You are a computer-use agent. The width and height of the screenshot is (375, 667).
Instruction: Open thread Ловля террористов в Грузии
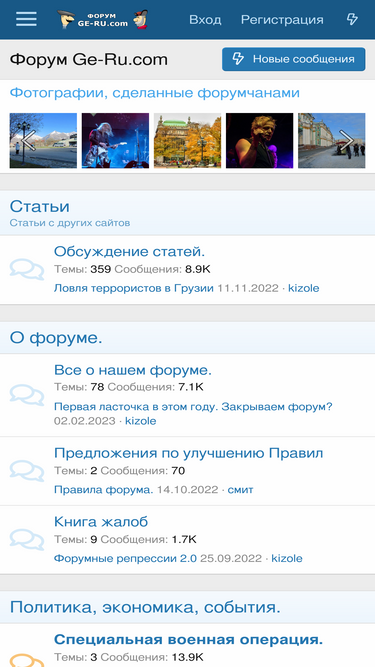pyautogui.click(x=134, y=288)
